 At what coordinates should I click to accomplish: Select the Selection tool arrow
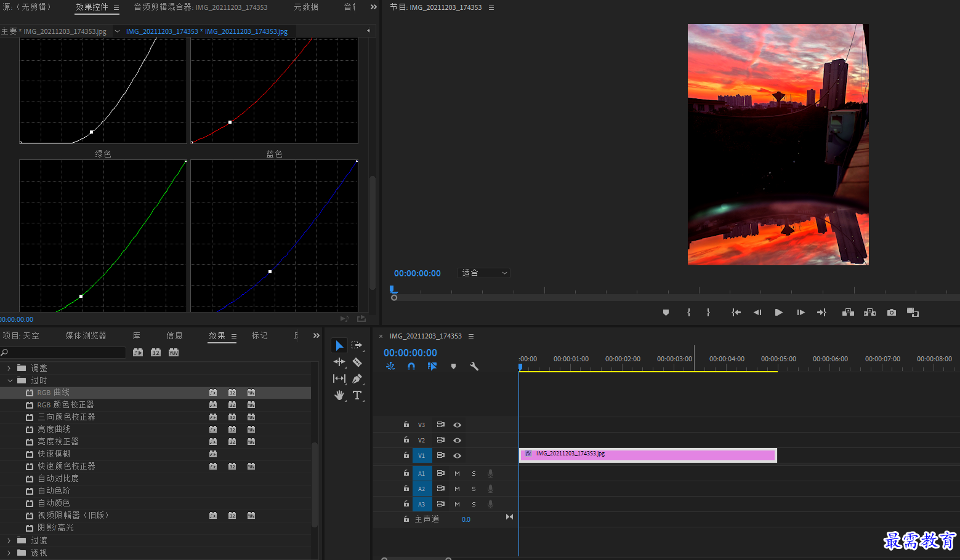click(339, 345)
